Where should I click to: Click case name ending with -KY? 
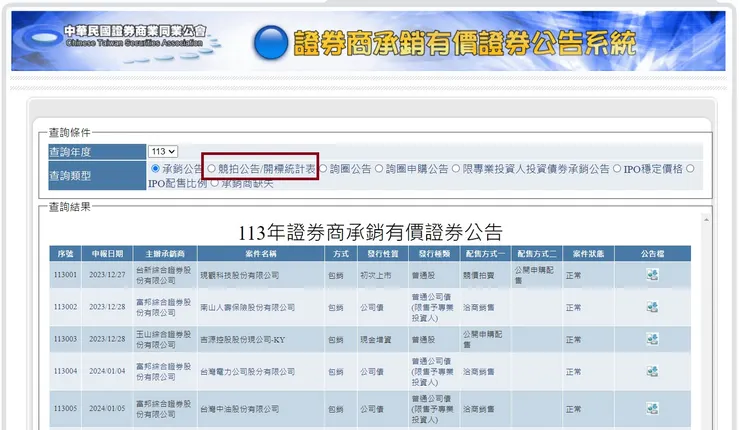coord(243,339)
